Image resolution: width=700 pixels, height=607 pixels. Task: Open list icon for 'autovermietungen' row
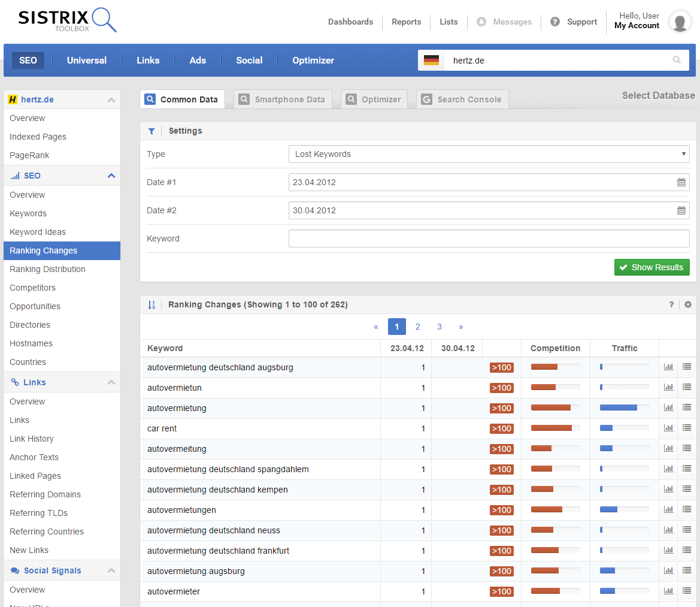(x=687, y=510)
